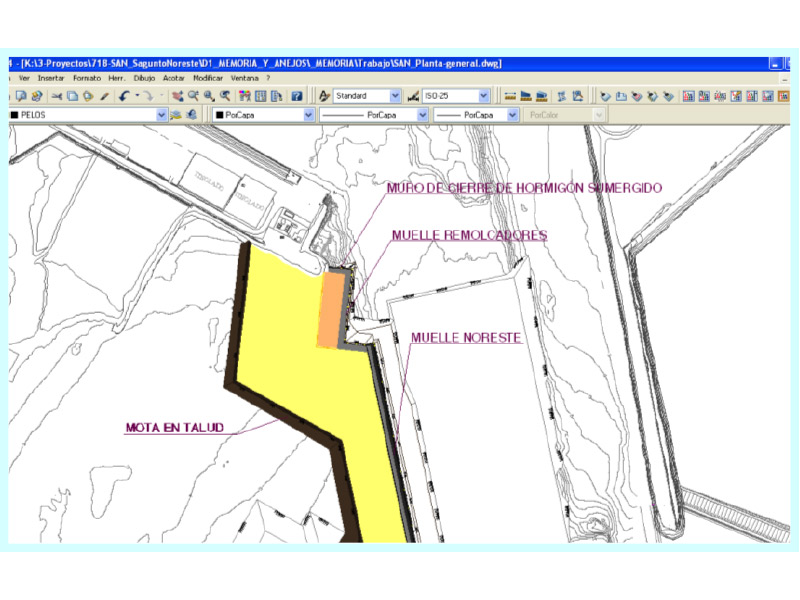Open the Properties palette icon
The width and height of the screenshot is (800, 600).
(245, 96)
